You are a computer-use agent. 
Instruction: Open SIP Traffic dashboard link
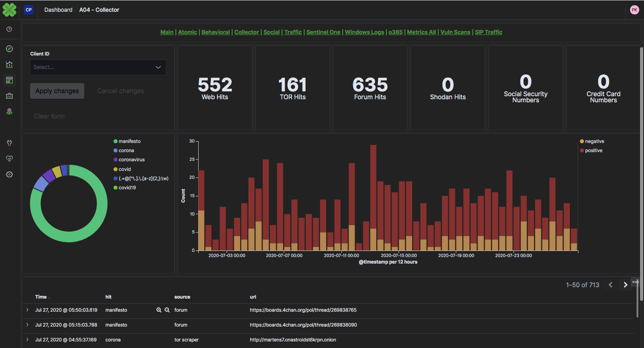tap(489, 32)
